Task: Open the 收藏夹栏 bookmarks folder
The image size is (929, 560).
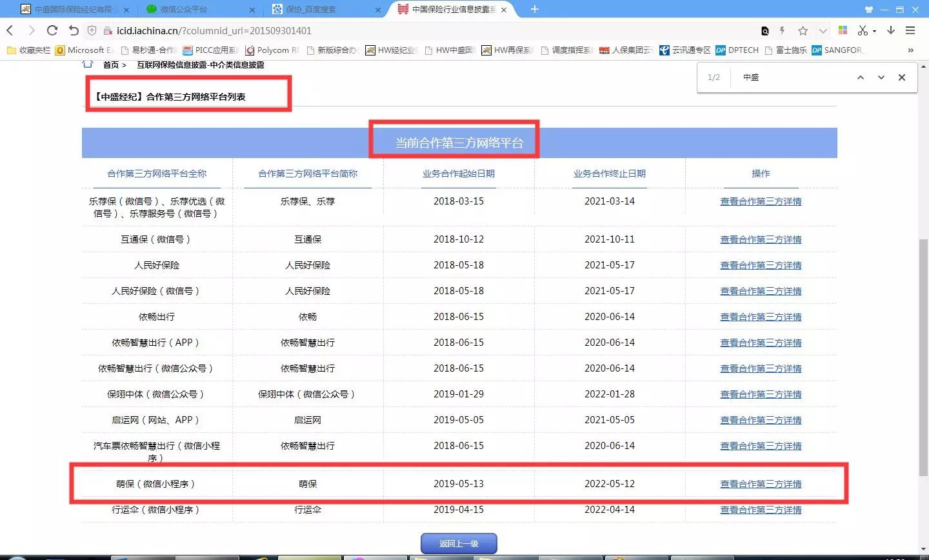Action: click(28, 50)
